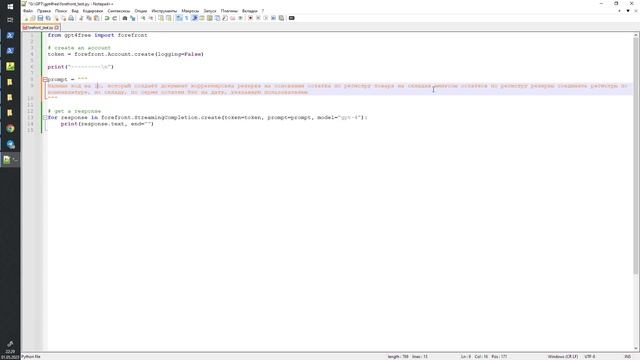
Task: Create a new file from toolbar
Action: coord(25,18)
